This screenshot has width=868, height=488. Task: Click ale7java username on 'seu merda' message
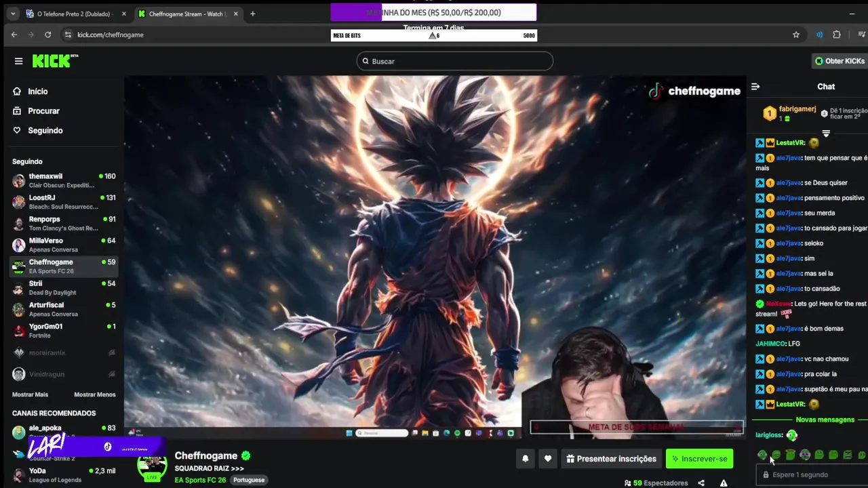[x=789, y=213]
